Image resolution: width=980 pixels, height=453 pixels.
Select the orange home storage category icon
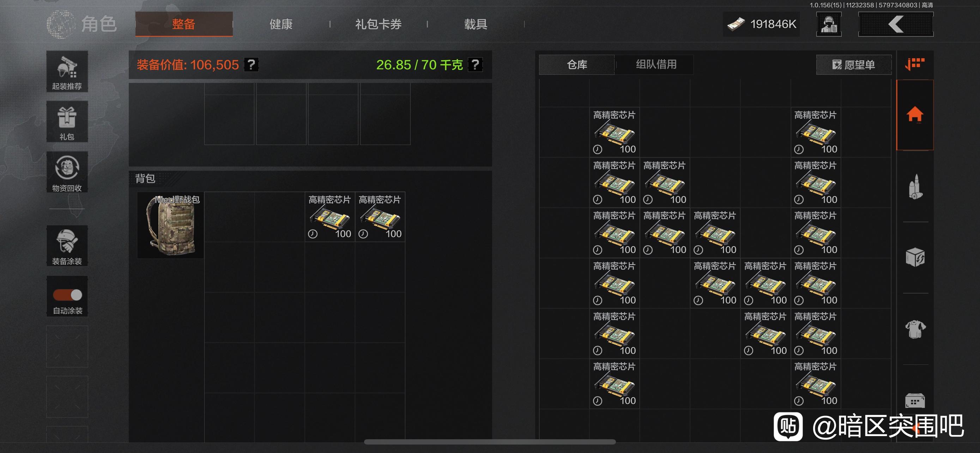coord(915,115)
